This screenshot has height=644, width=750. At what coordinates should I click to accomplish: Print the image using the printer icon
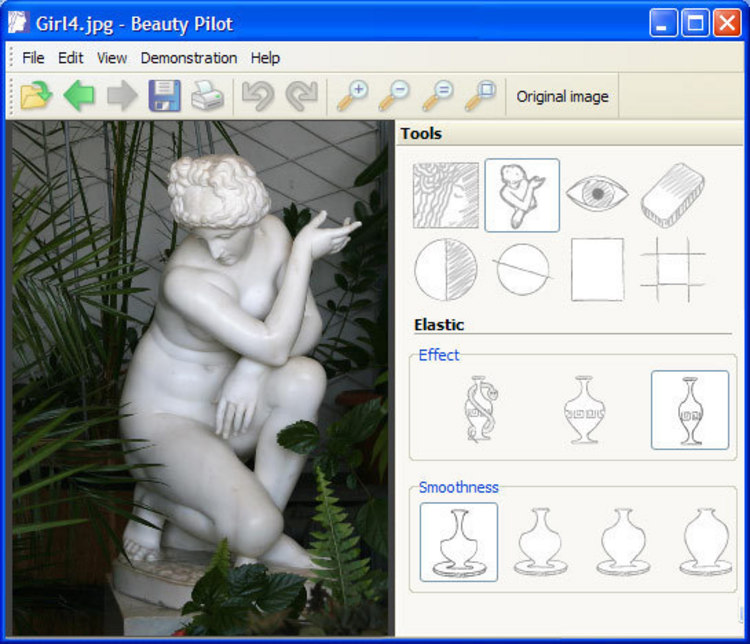point(207,96)
